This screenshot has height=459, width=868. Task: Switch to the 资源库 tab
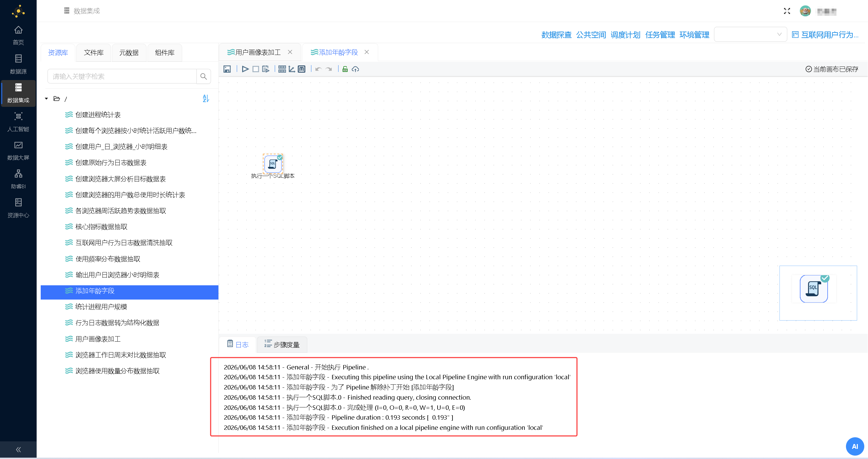tap(58, 53)
